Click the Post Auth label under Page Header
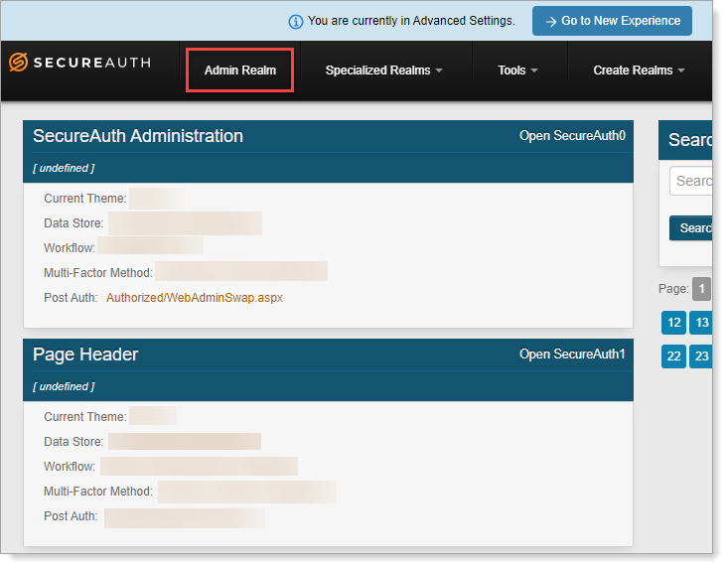This screenshot has height=569, width=728. (71, 516)
